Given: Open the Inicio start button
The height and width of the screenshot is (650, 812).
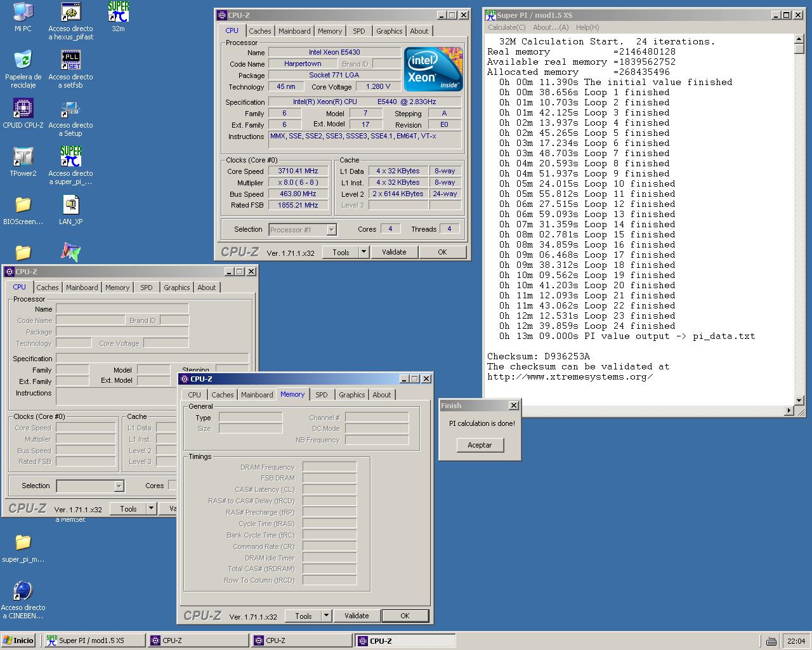Looking at the screenshot, I should point(18,640).
